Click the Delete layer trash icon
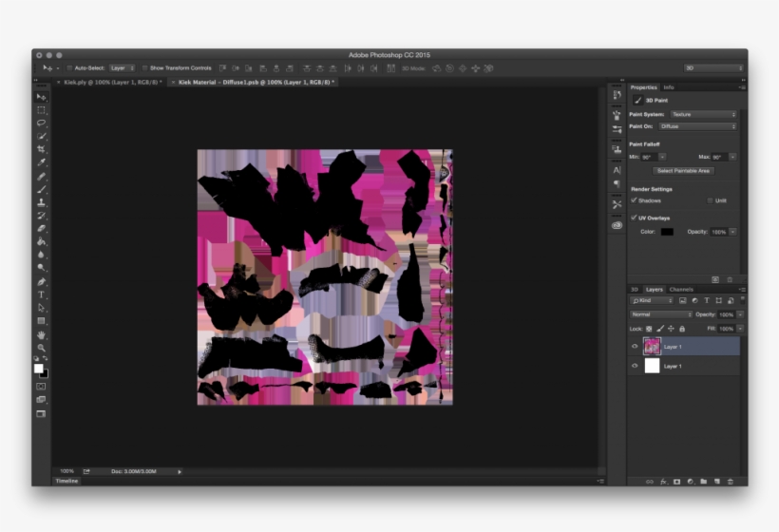Image resolution: width=779 pixels, height=532 pixels. point(730,482)
